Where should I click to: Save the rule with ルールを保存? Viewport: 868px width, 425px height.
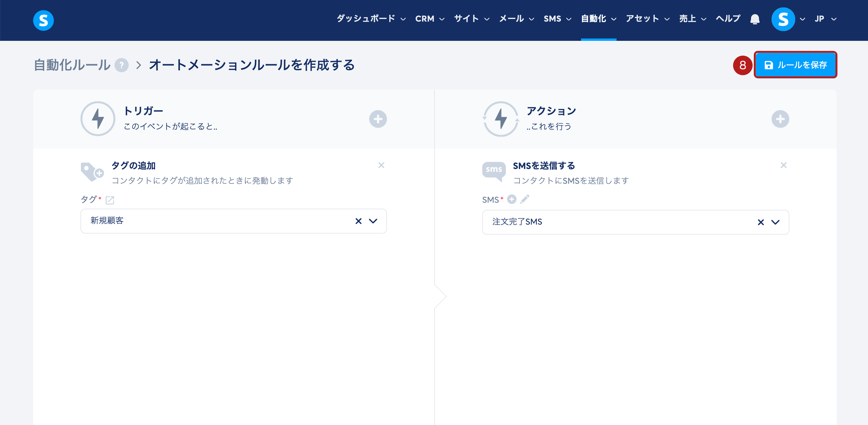coord(795,65)
